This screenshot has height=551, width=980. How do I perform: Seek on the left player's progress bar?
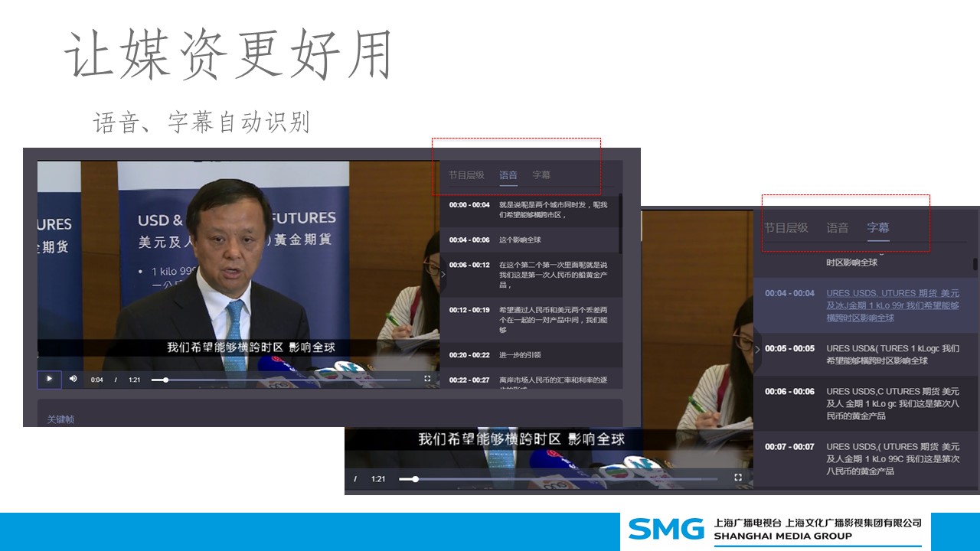click(x=281, y=380)
